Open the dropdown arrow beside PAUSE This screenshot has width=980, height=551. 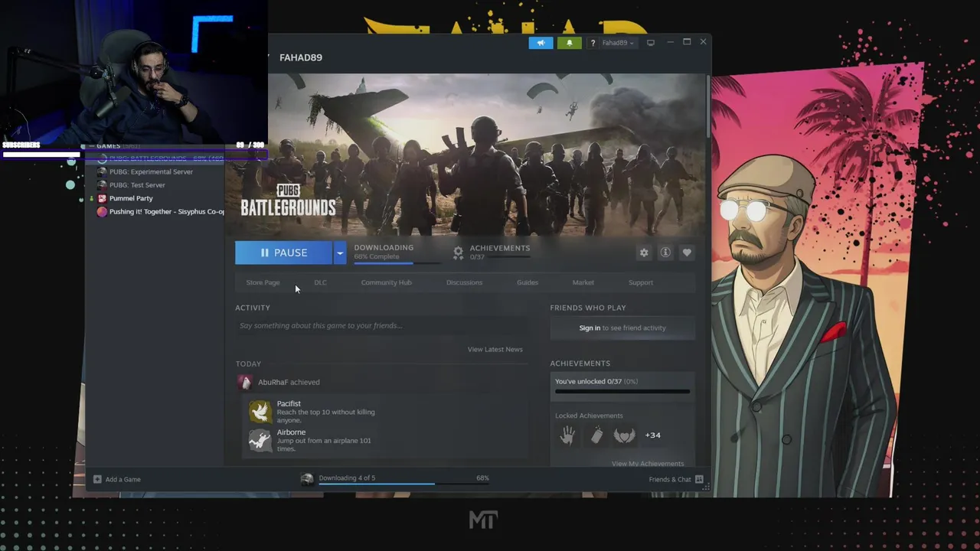pyautogui.click(x=339, y=253)
